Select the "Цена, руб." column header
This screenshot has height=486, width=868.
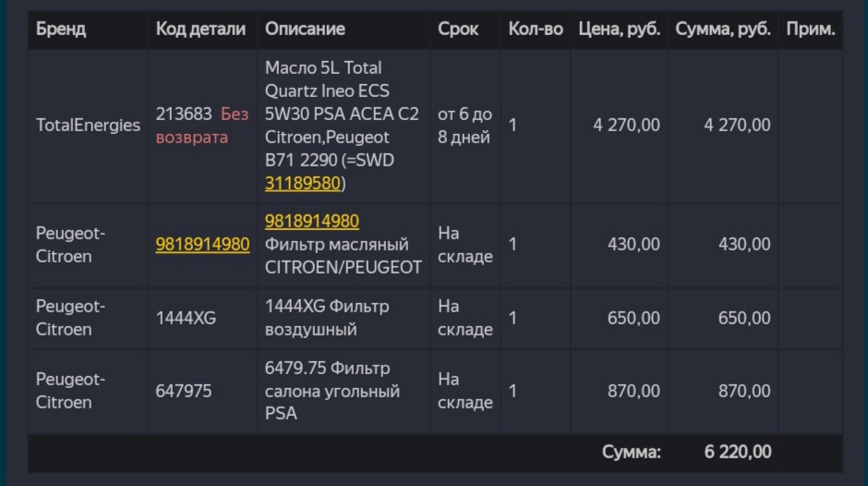pyautogui.click(x=619, y=29)
